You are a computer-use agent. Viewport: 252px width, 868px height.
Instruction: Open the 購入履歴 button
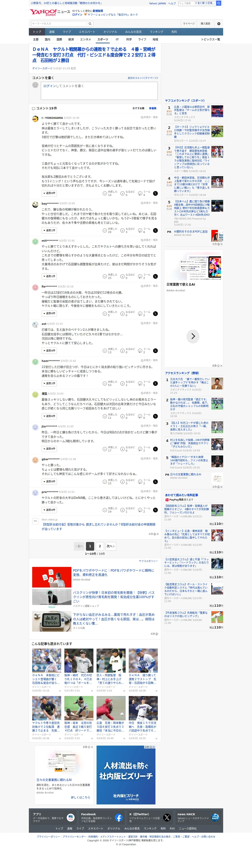click(205, 24)
